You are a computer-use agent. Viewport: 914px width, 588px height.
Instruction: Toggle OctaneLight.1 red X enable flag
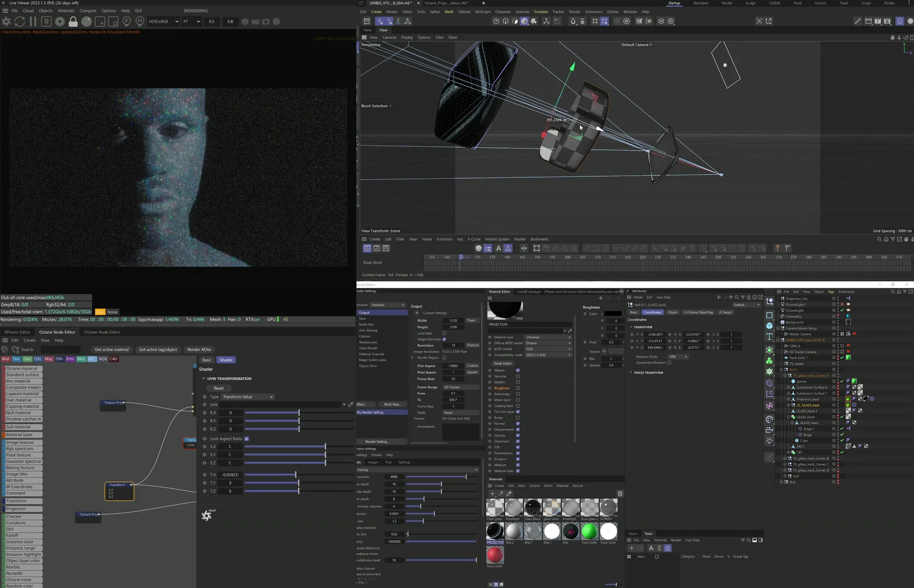coord(842,304)
